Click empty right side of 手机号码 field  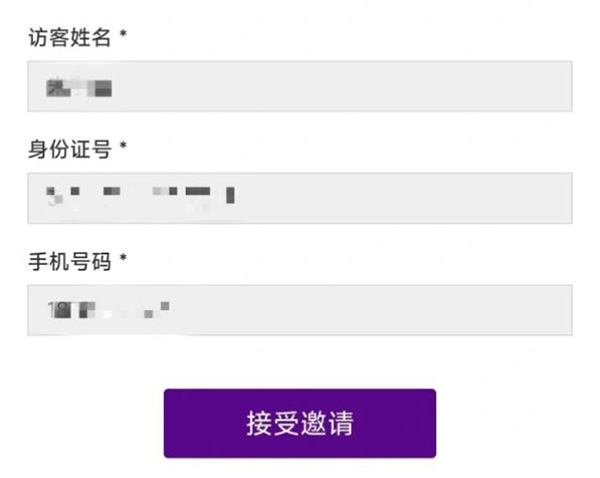coord(450,310)
